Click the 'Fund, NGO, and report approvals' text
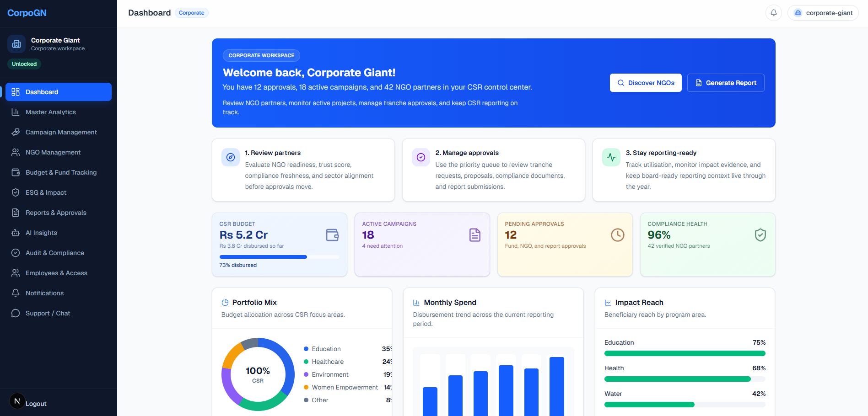 click(x=545, y=246)
